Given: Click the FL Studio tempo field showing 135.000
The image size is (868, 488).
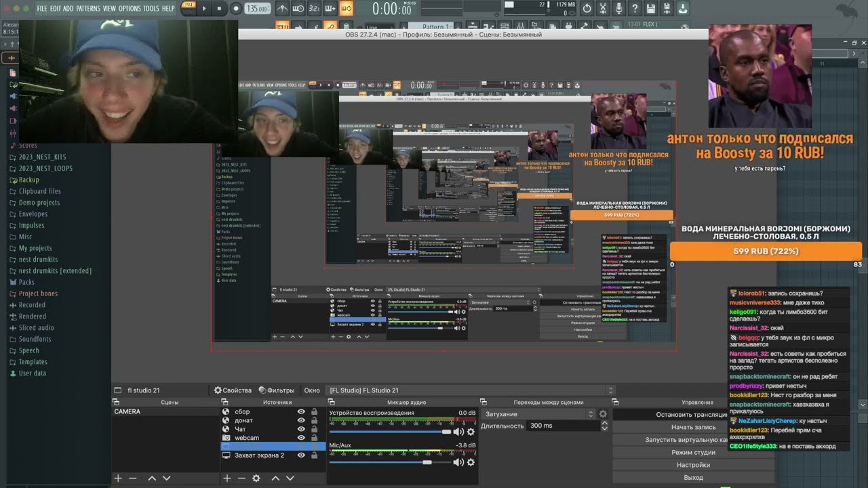Looking at the screenshot, I should [256, 9].
